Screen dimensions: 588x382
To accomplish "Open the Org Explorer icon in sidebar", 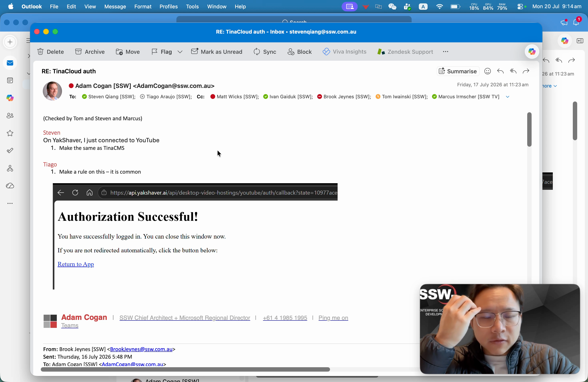I will 10,169.
